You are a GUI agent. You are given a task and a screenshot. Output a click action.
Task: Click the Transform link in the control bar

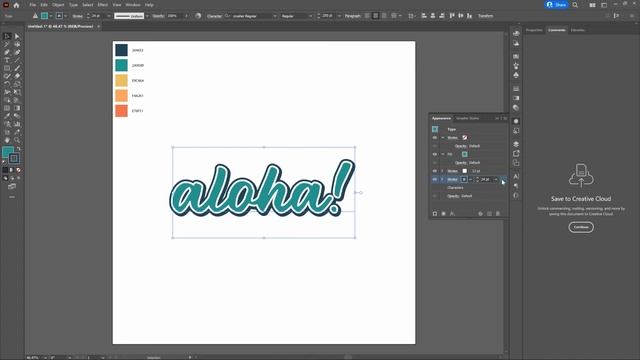(486, 16)
